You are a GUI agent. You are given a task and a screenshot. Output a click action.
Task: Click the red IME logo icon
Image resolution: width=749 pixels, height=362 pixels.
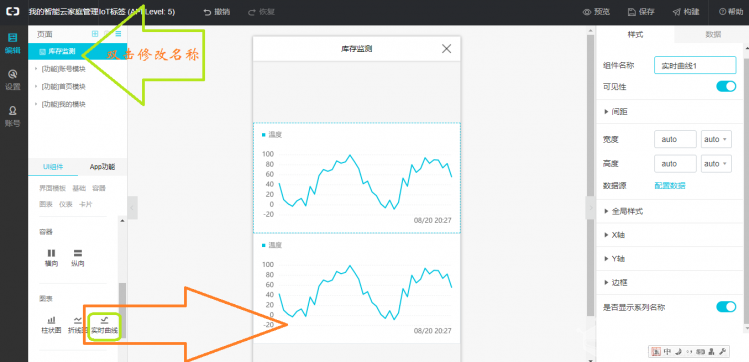(656, 352)
